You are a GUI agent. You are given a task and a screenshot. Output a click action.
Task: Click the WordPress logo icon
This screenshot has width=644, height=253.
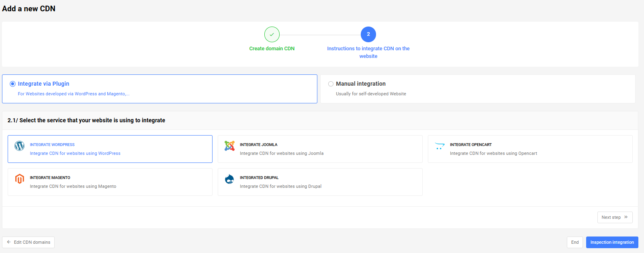(x=19, y=146)
